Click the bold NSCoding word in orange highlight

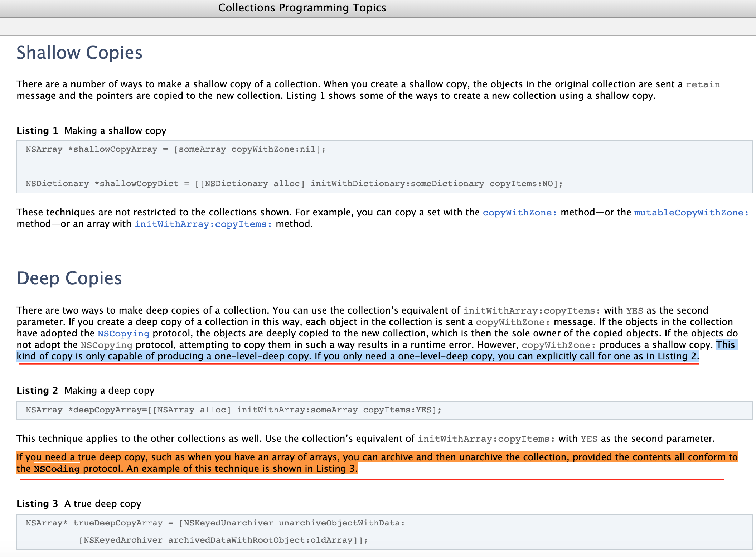click(x=57, y=469)
